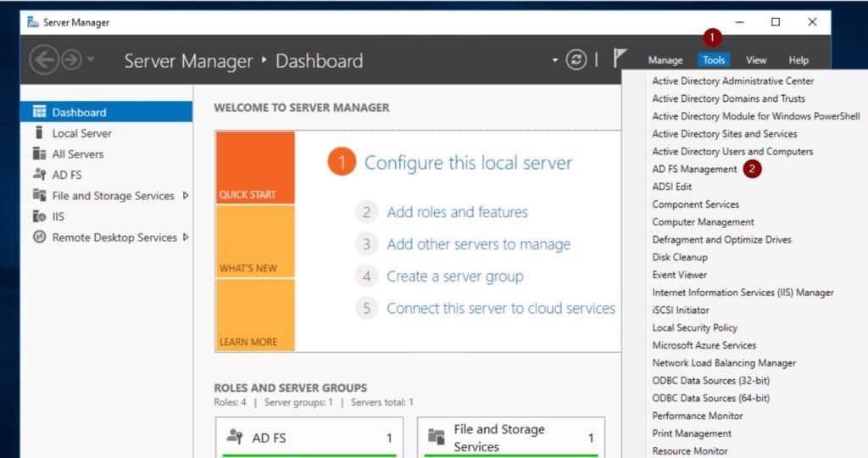Screen dimensions: 868x458
Task: Select ODBC Data Sources (32-bit)
Action: (x=711, y=381)
